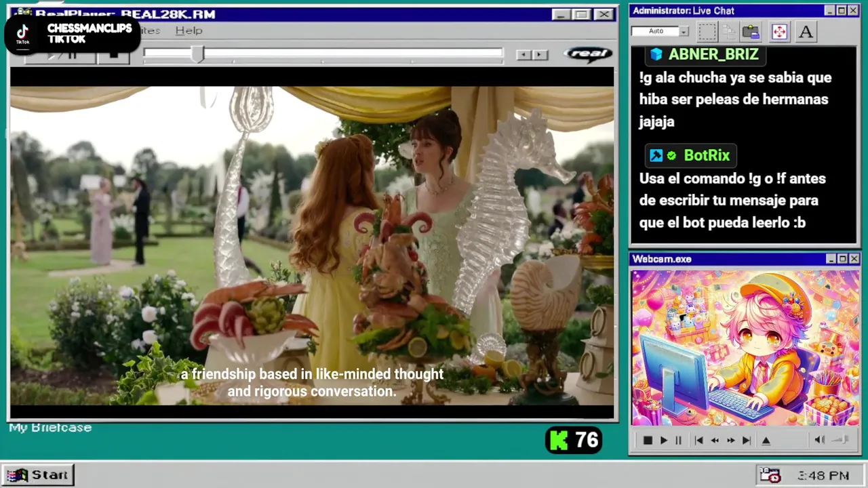Minimize the RealPlayer window
Screen dimensions: 868x488
point(560,14)
